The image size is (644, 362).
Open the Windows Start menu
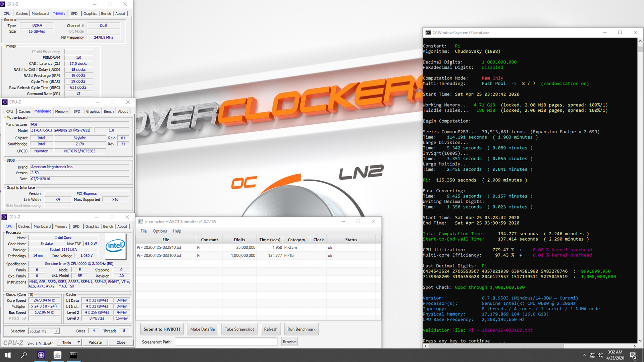coord(8,355)
